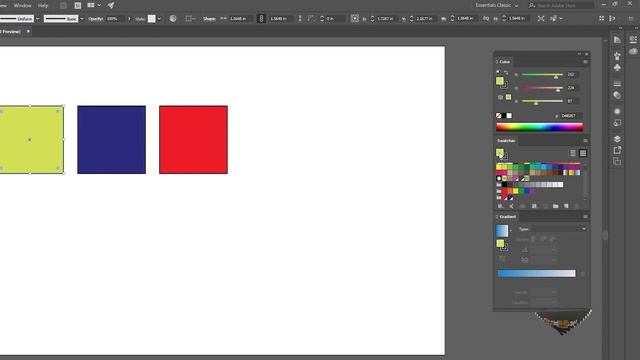Image resolution: width=640 pixels, height=360 pixels.
Task: Open the Brushes panel dock icon
Action: point(617,55)
